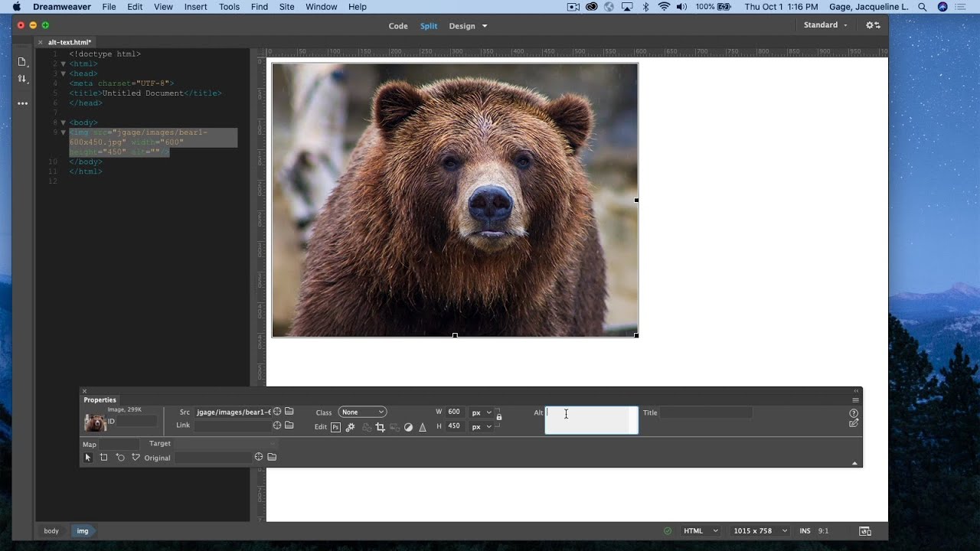980x551 pixels.
Task: Collapse the body tag code fold arrow
Action: (x=64, y=122)
